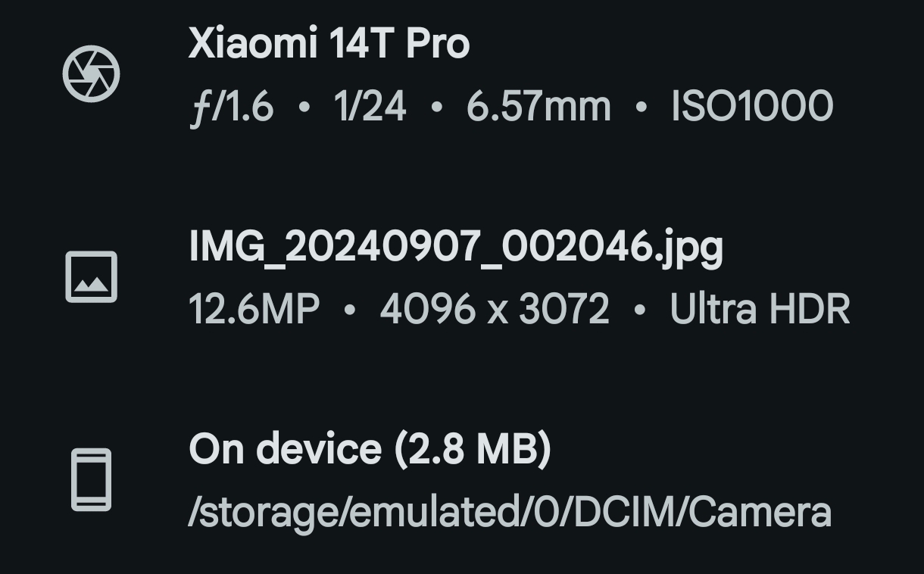Click the image file picture icon
The height and width of the screenshot is (574, 924).
point(91,276)
